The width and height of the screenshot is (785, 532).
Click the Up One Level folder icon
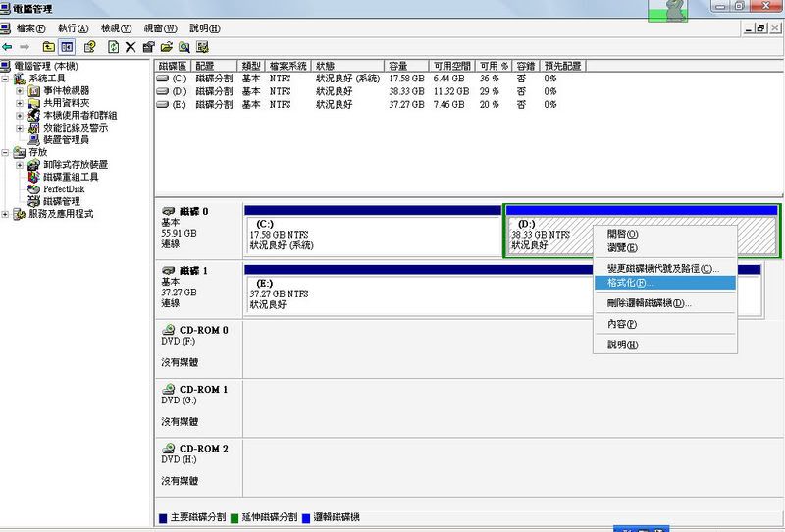tap(48, 46)
